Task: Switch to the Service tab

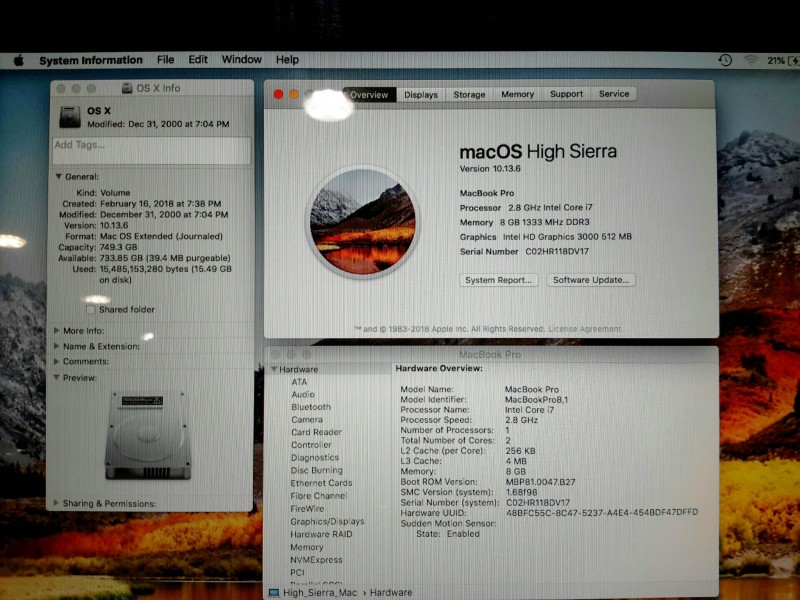Action: tap(614, 94)
